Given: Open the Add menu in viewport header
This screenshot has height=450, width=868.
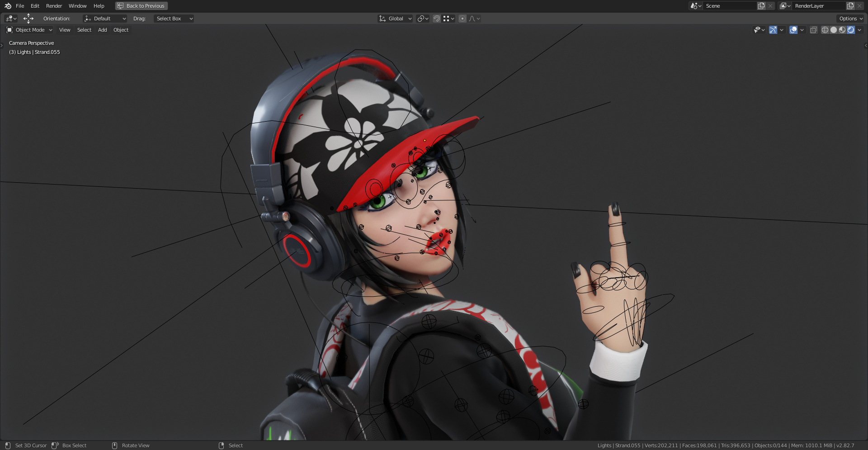Looking at the screenshot, I should tap(103, 30).
